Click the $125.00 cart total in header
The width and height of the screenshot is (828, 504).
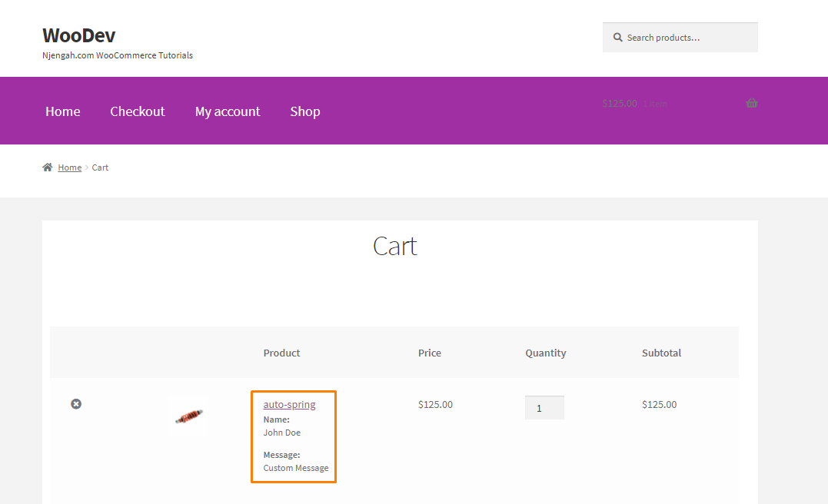[620, 104]
